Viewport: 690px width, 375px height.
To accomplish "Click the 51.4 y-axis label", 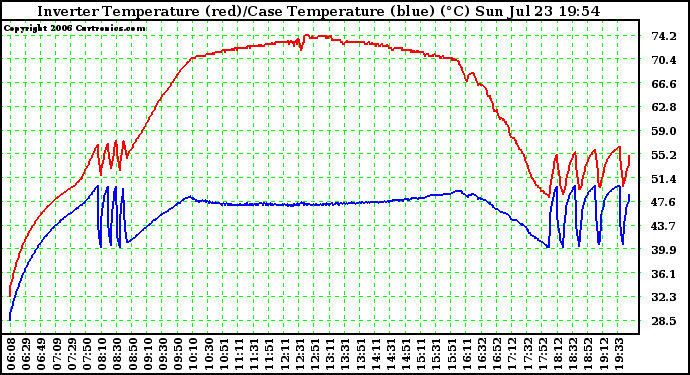I will click(x=664, y=179).
